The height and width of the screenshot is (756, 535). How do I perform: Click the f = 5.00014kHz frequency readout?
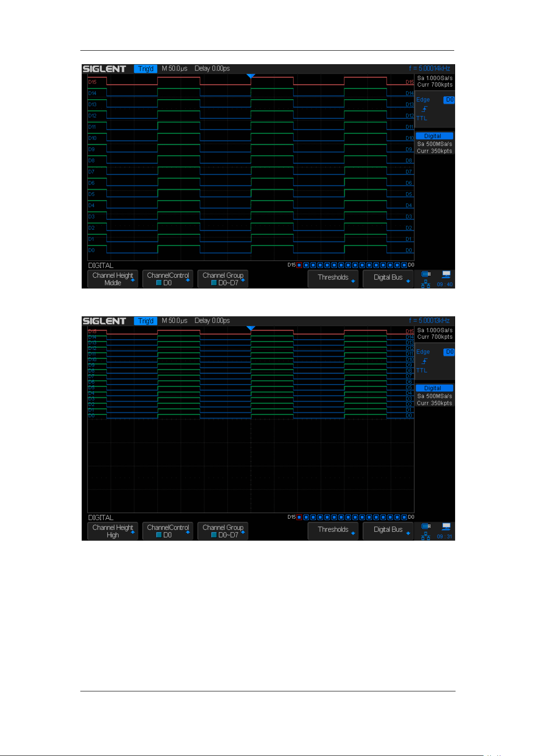430,69
